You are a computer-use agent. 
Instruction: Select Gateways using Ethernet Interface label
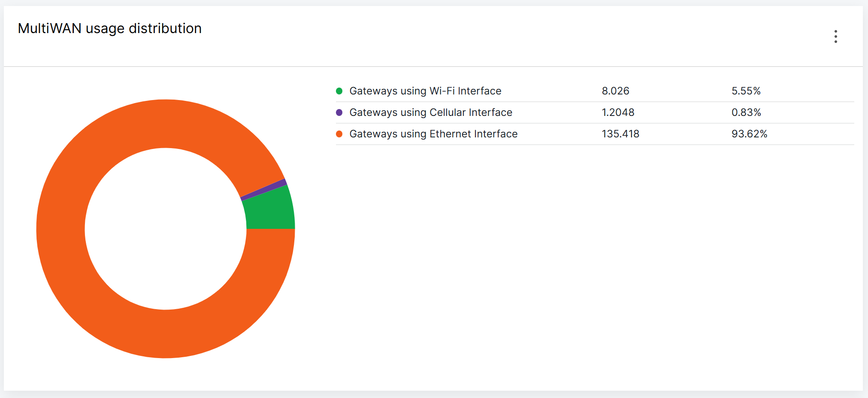433,134
